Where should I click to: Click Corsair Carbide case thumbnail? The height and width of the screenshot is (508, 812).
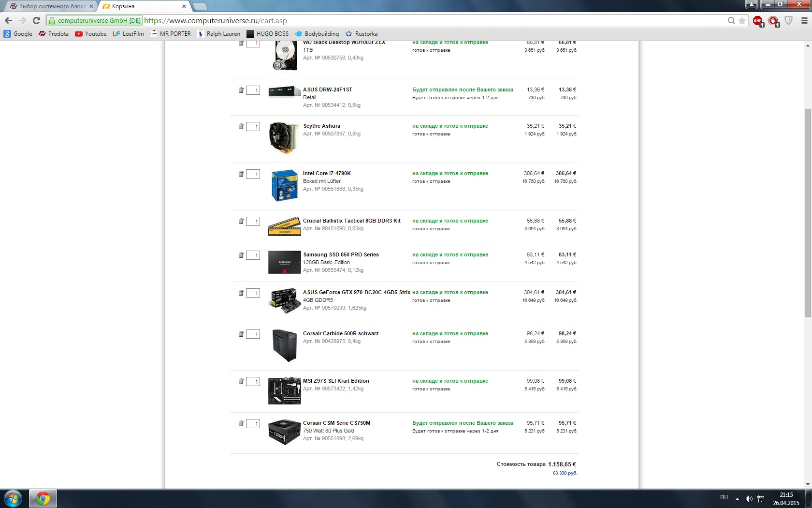[x=285, y=345]
